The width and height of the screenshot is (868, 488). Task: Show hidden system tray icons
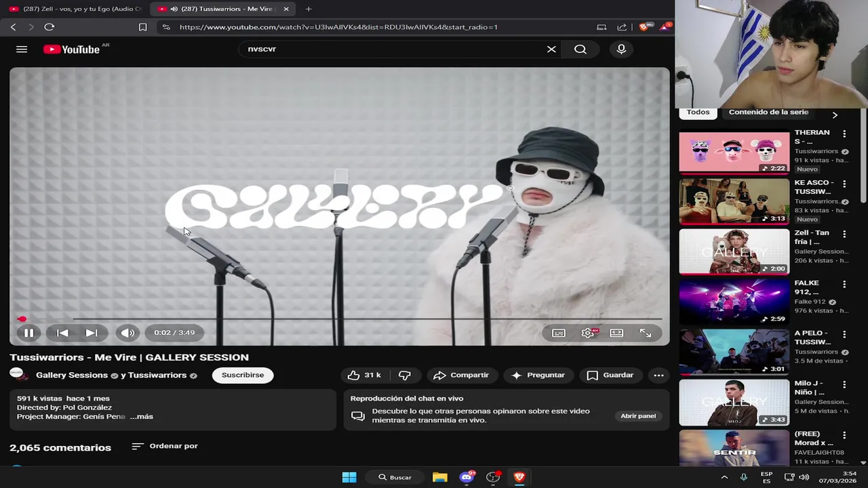[x=724, y=477]
